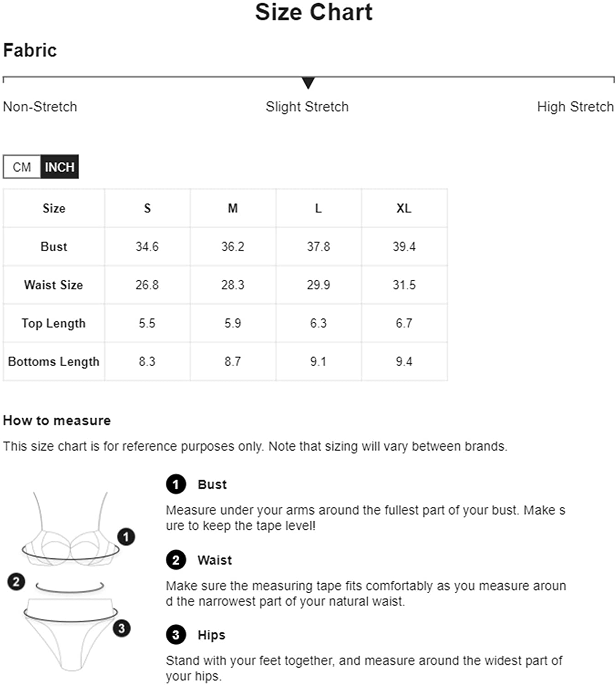Screen dimensions: 616x685
Task: Click the How to measure heading
Action: (x=57, y=421)
